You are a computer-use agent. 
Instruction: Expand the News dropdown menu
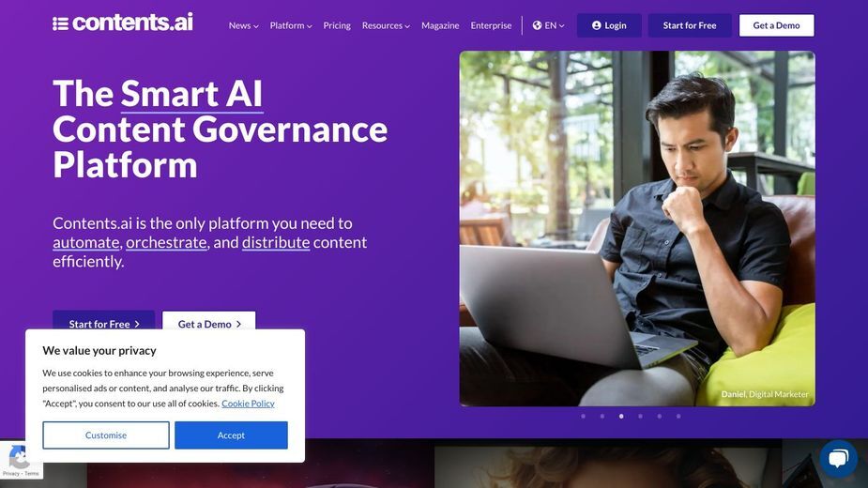[x=244, y=25]
